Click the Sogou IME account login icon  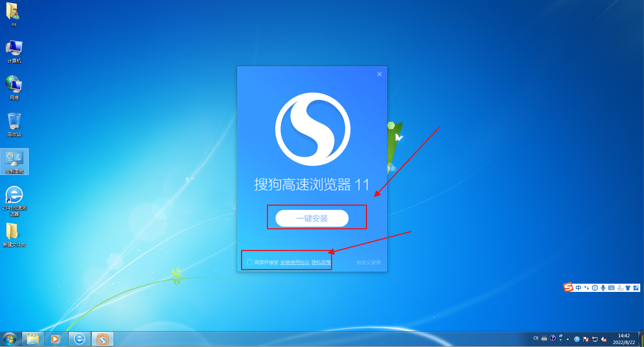pos(620,288)
